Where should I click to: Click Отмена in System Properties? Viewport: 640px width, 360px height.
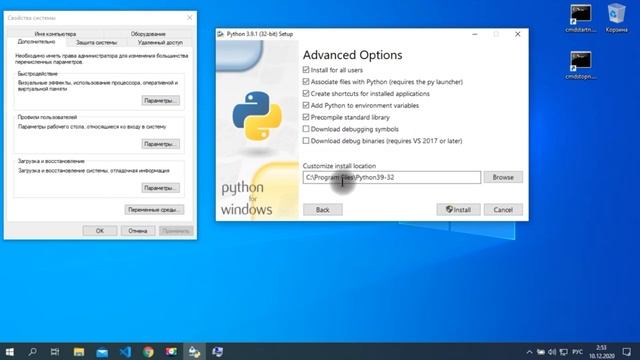pos(138,231)
